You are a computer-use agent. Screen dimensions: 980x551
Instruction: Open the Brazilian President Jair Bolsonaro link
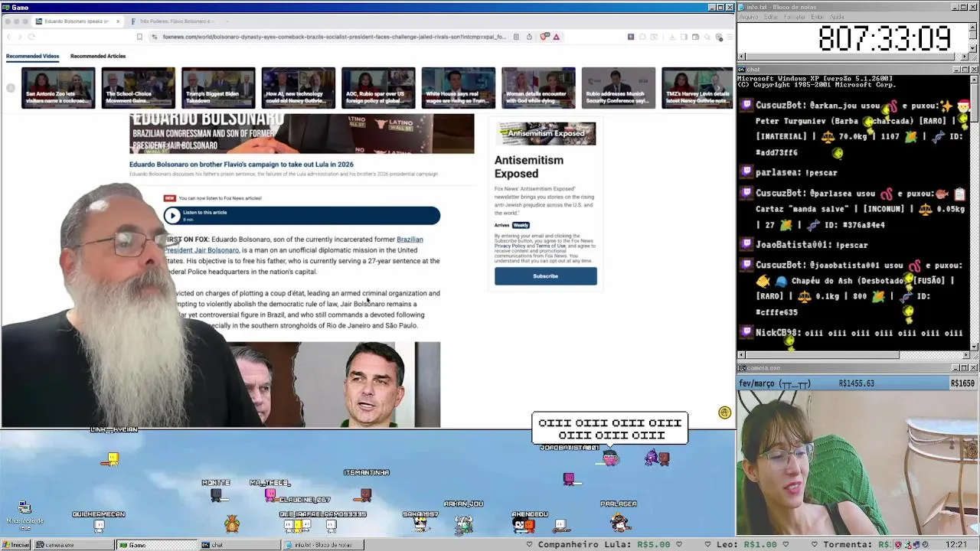click(293, 245)
